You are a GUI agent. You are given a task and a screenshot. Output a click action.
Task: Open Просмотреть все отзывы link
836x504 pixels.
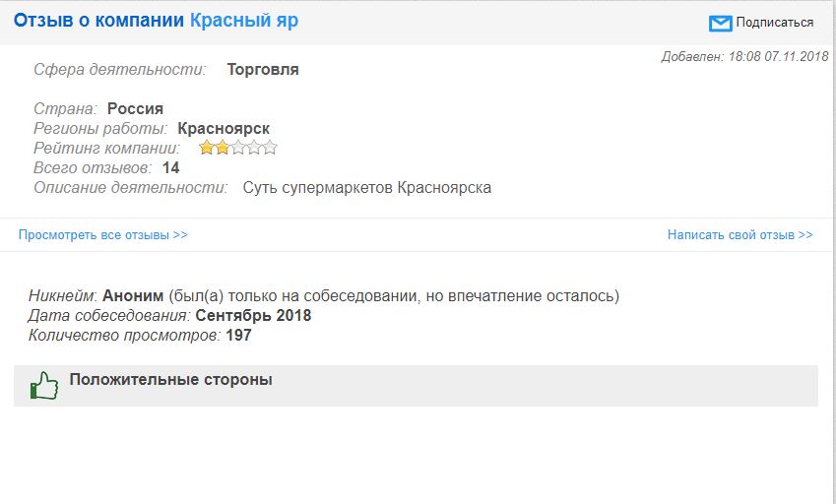tap(103, 234)
